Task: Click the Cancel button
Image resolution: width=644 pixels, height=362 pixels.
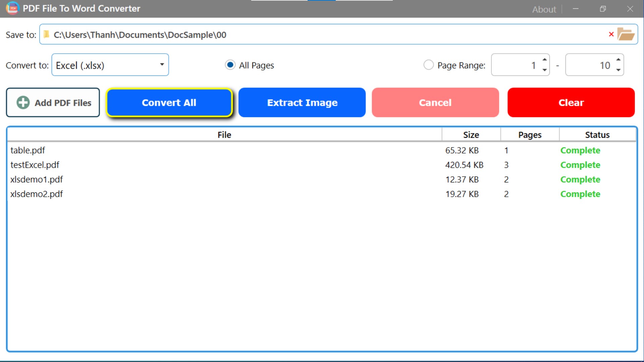Action: tap(435, 103)
